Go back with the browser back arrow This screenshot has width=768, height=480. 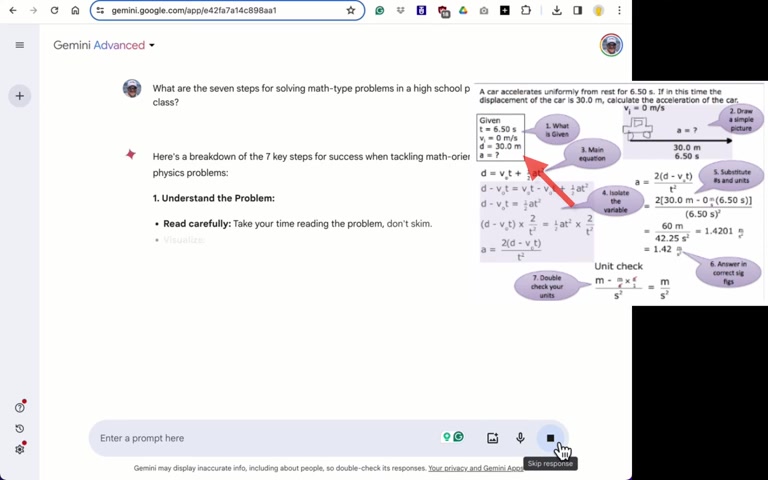point(13,10)
